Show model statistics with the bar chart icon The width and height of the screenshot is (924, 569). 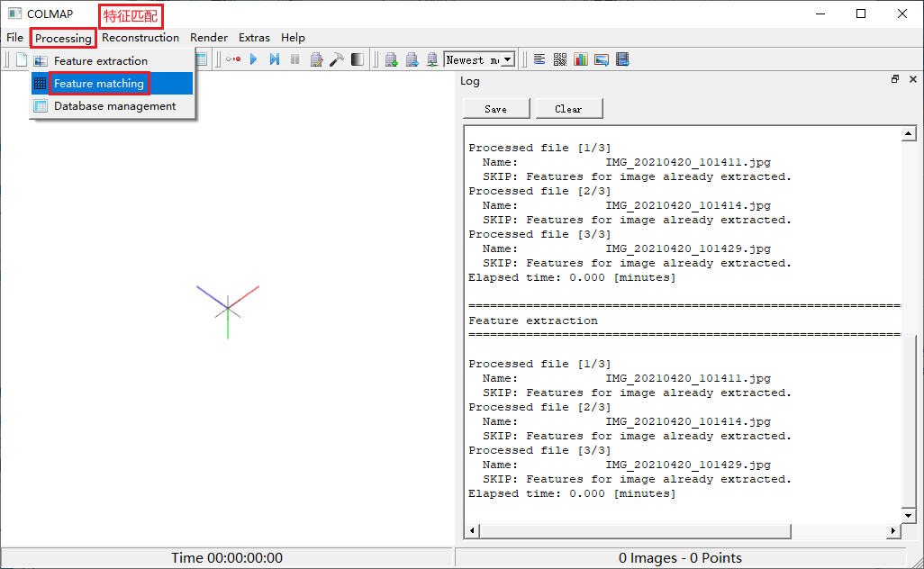(581, 59)
